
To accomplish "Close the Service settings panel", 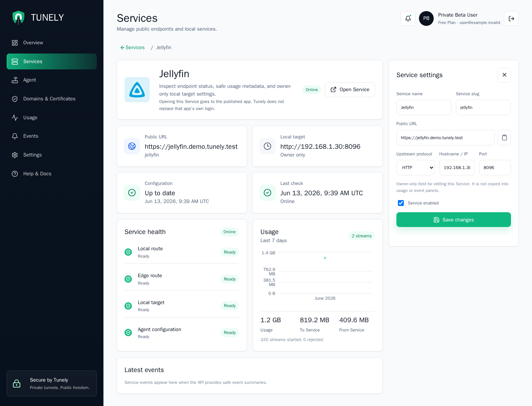I will [x=504, y=75].
